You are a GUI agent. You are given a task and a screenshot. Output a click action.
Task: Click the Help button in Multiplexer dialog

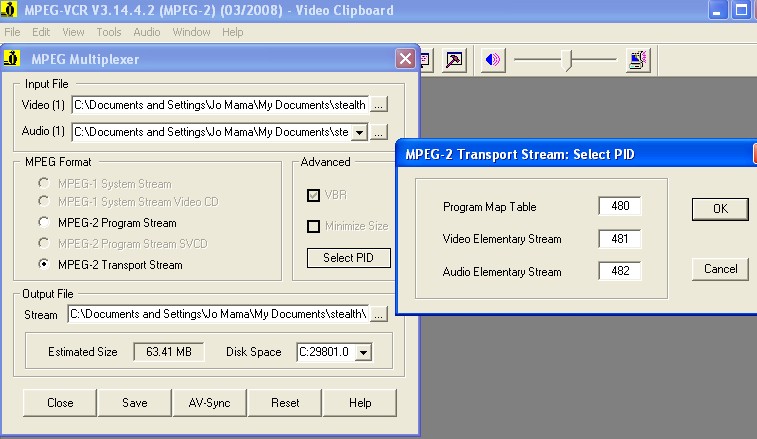tap(360, 403)
